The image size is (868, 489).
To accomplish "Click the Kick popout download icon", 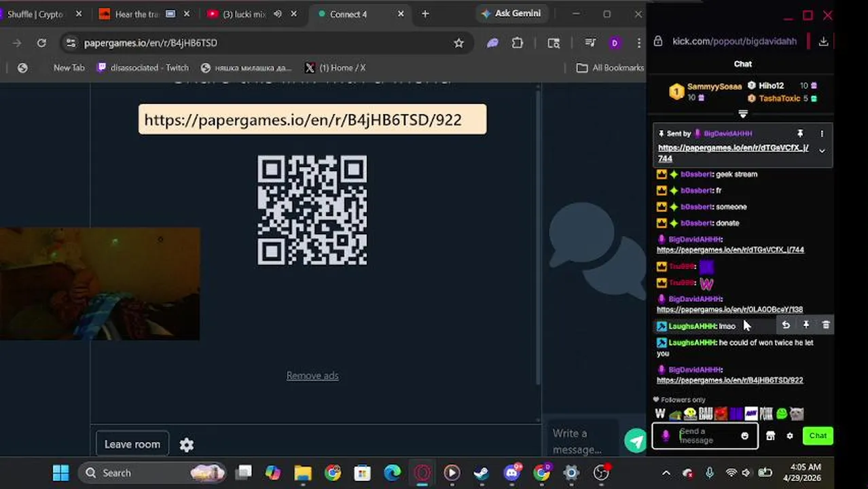I will coord(823,41).
